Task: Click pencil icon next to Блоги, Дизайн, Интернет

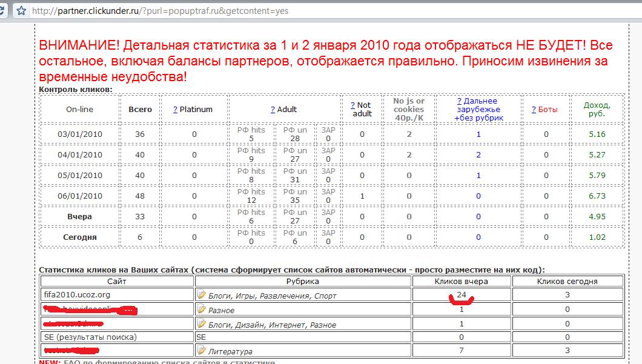Action: (202, 323)
